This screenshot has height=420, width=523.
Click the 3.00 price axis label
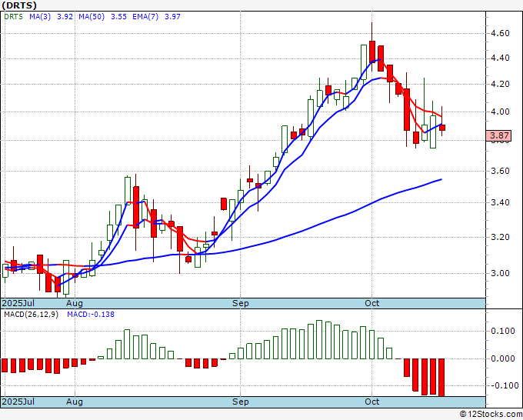(500, 273)
